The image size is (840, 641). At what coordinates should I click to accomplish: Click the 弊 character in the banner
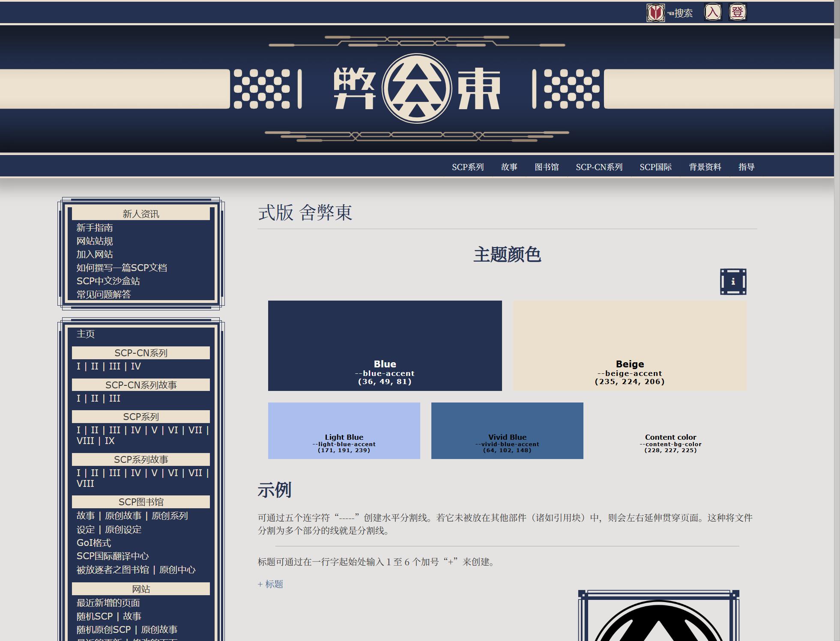pos(354,89)
